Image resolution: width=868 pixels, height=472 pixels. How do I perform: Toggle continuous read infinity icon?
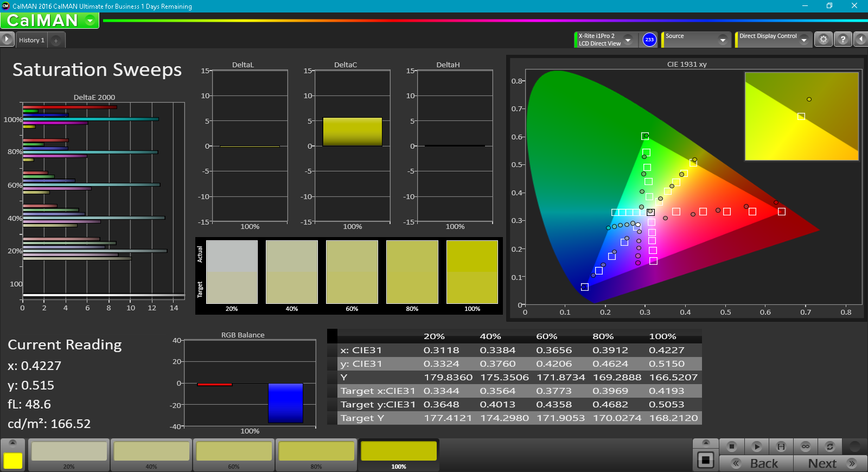tap(806, 447)
